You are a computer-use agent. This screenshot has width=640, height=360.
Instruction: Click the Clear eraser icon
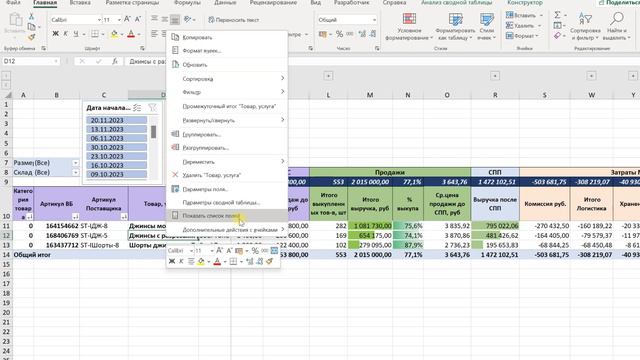(x=558, y=36)
